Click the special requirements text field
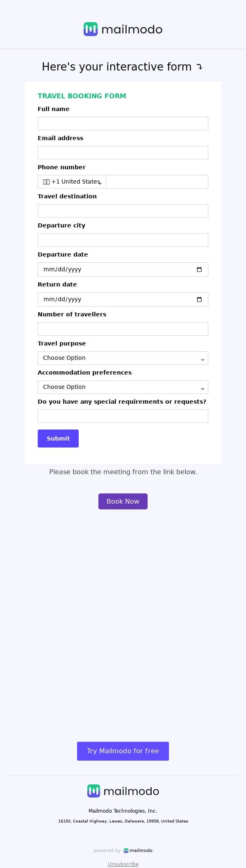Viewport: 246px width, 868px height. pos(123,416)
